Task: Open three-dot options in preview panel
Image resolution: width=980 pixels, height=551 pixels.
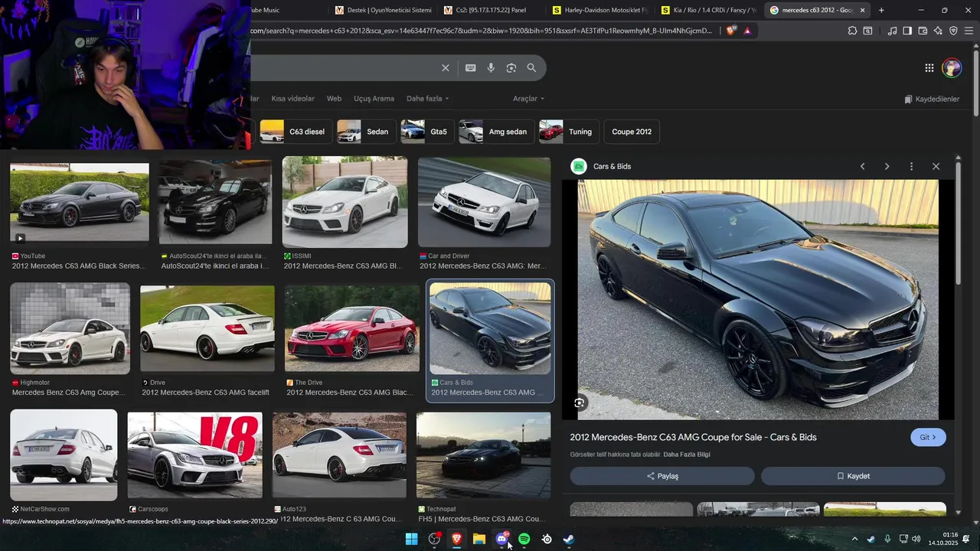Action: (x=911, y=166)
